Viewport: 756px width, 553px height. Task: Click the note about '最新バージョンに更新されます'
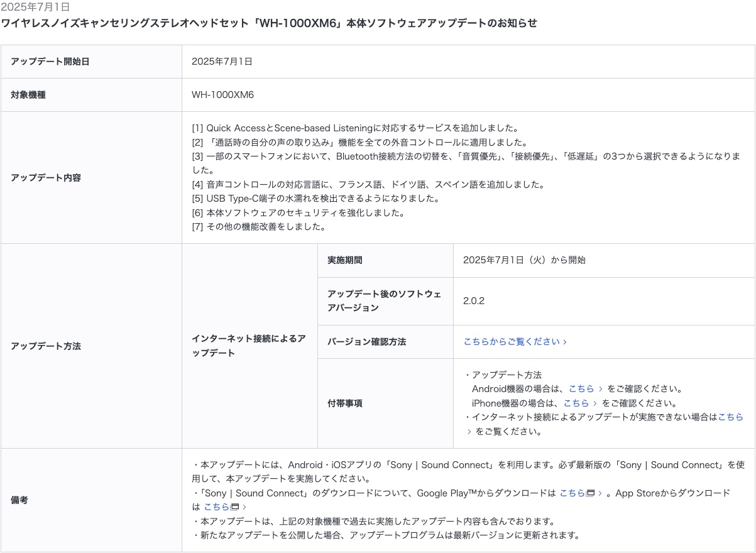point(385,535)
